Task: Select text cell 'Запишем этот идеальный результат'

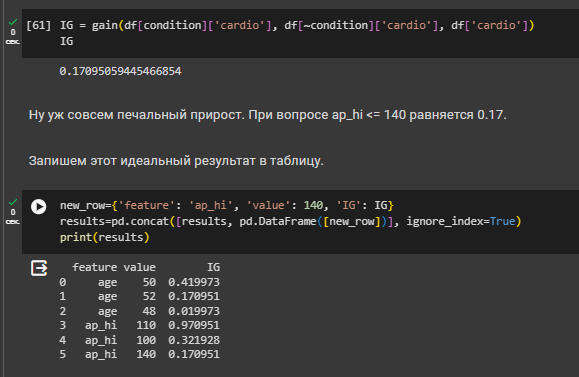Action: 176,161
